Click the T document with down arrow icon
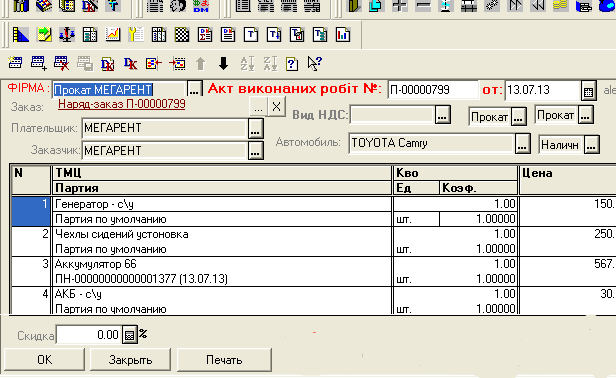This screenshot has height=378, width=616. (274, 35)
